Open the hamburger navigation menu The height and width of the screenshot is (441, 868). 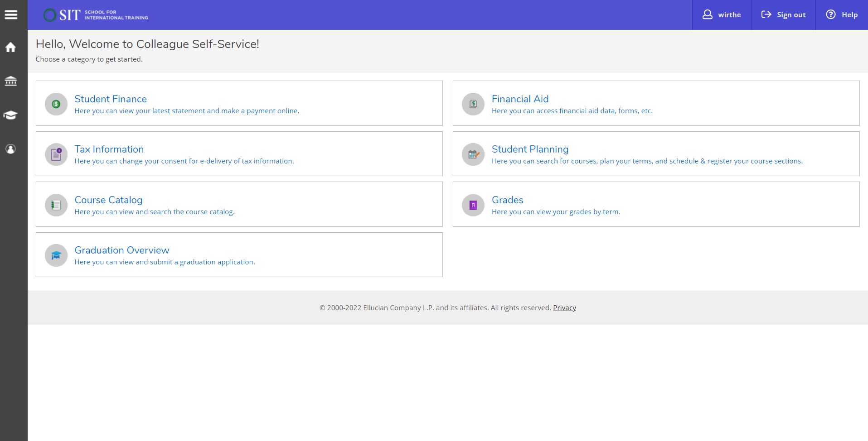11,14
